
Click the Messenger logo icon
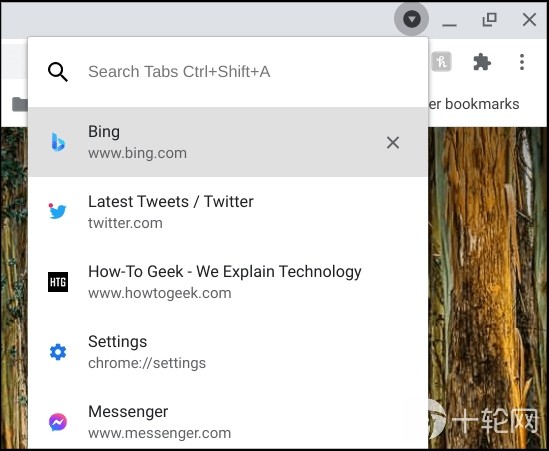click(x=58, y=422)
